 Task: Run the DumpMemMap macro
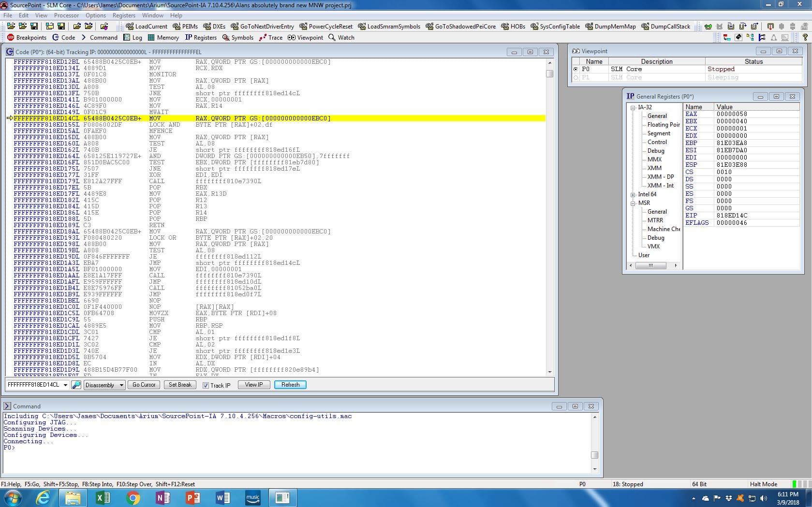610,26
